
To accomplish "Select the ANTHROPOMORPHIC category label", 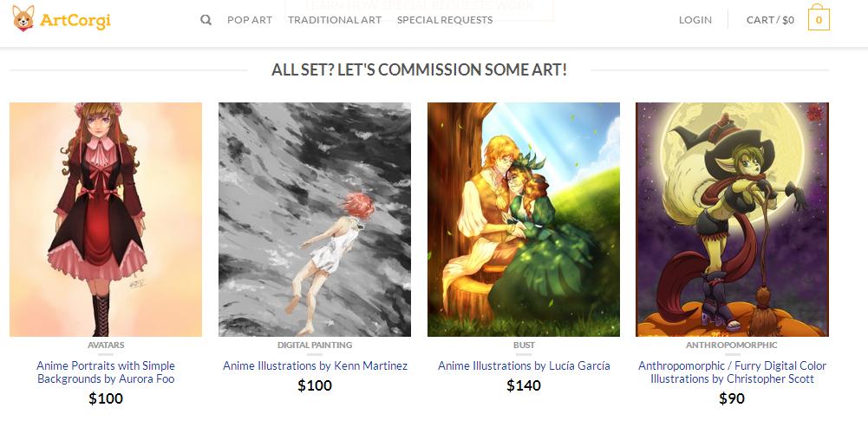I will click(732, 345).
